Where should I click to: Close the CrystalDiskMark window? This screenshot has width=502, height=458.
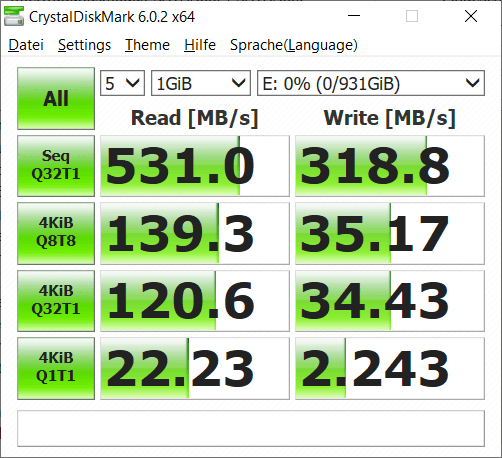pyautogui.click(x=471, y=16)
